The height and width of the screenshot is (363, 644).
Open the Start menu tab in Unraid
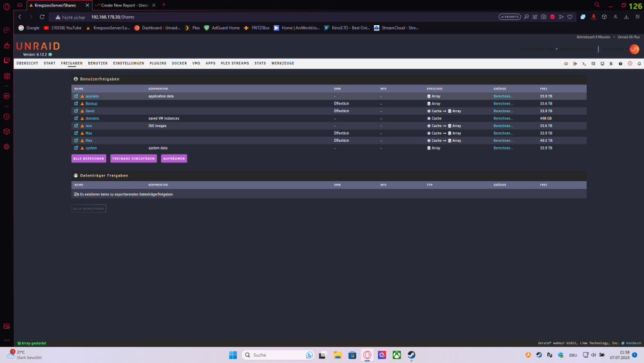(50, 63)
